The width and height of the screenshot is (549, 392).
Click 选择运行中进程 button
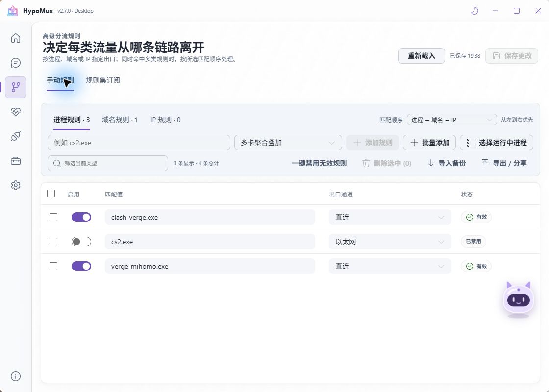click(x=497, y=143)
